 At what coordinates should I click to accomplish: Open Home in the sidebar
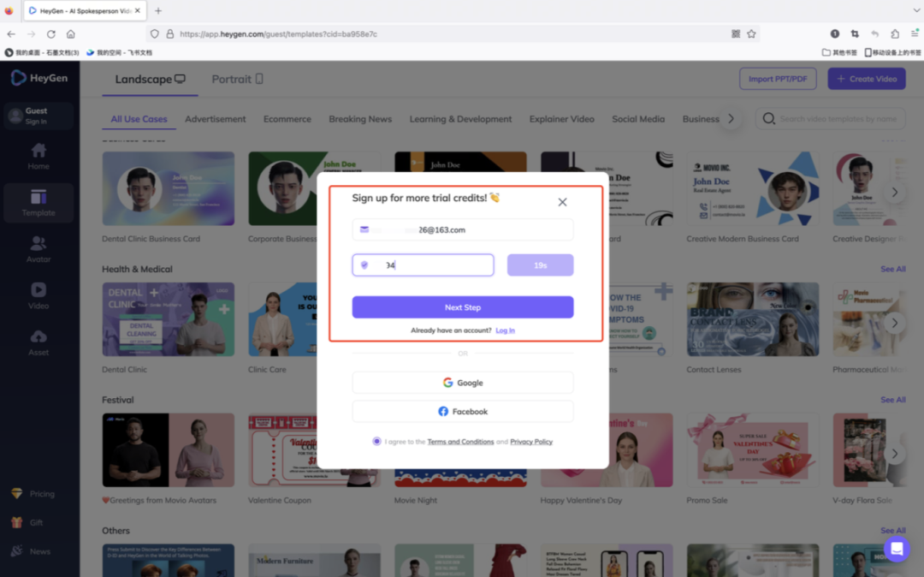tap(38, 156)
